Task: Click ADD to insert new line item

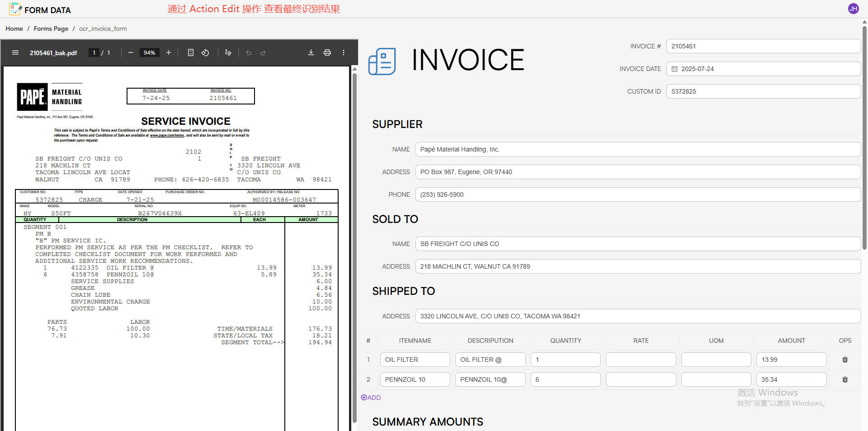Action: 371,398
